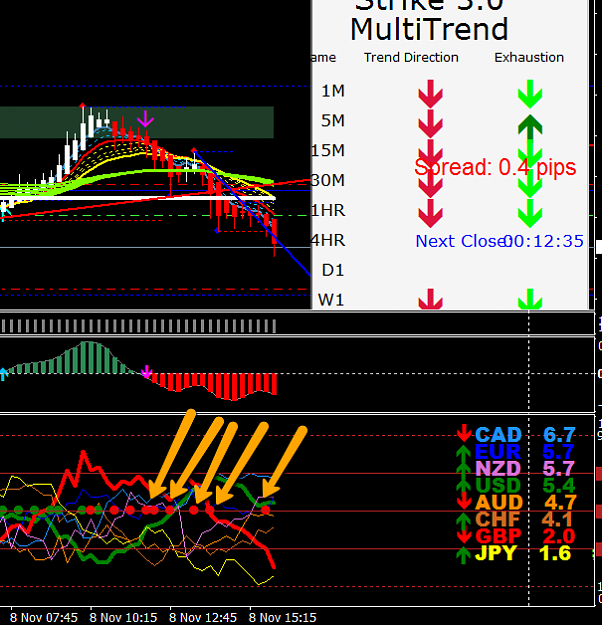Click the MultiTrend panel title
Viewport: 602px width, 625px height.
pos(429,29)
